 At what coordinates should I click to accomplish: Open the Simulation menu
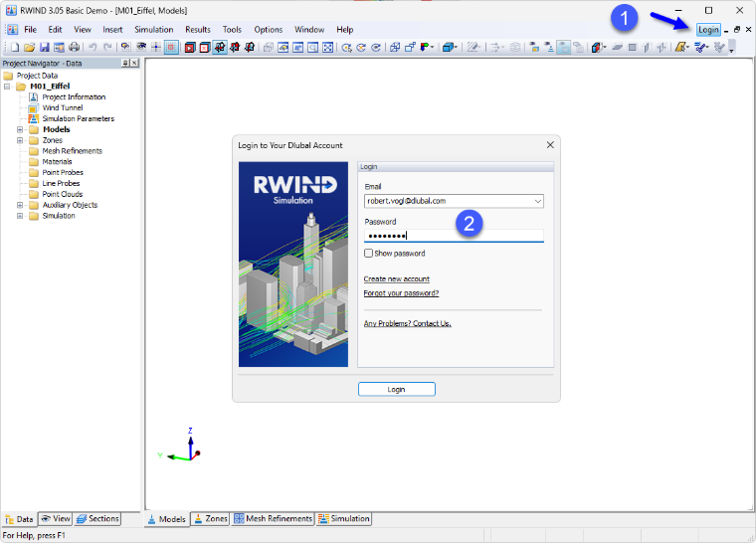click(154, 30)
